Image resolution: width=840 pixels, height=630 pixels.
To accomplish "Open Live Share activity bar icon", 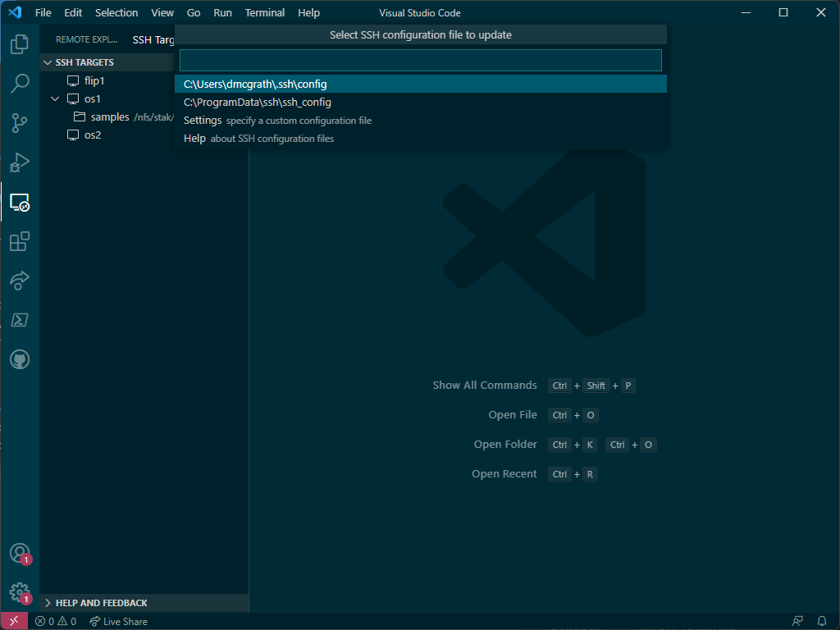I will (x=20, y=281).
